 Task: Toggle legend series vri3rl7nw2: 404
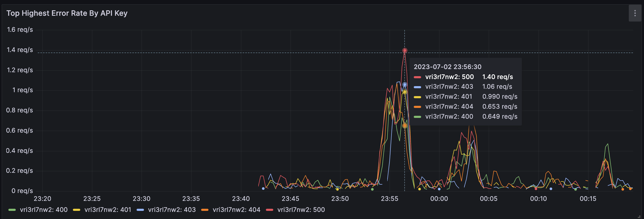[237, 210]
